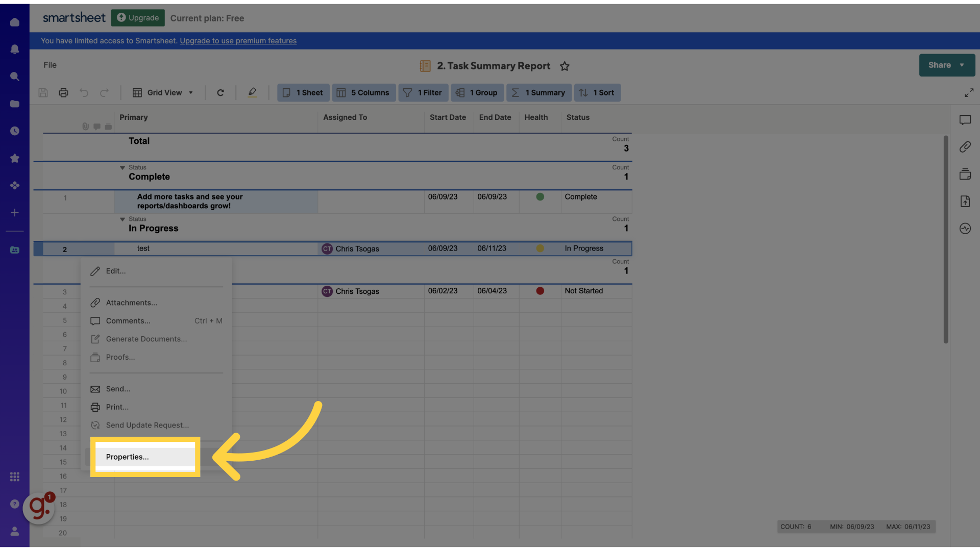Choose Edit... in context menu
The width and height of the screenshot is (980, 551).
pos(156,271)
